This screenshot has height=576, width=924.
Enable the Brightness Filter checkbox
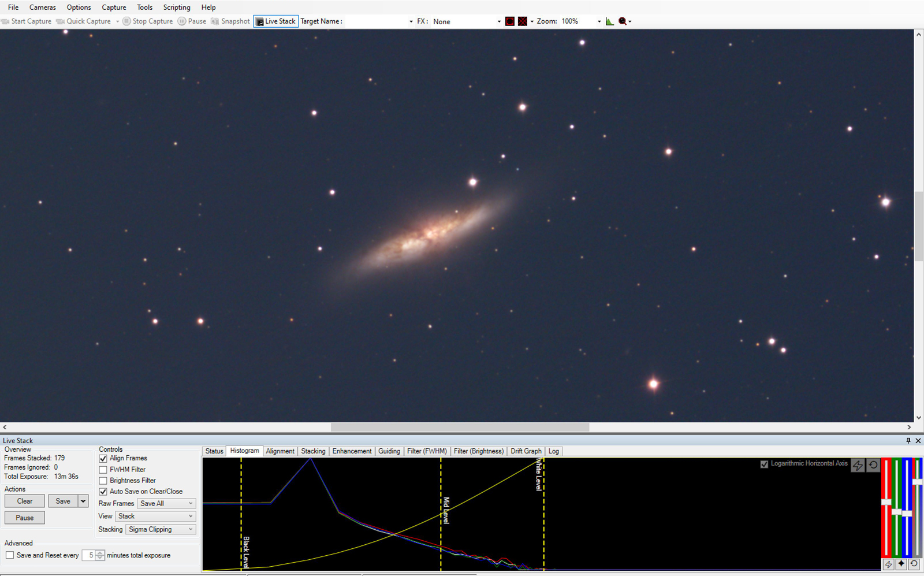[103, 481]
